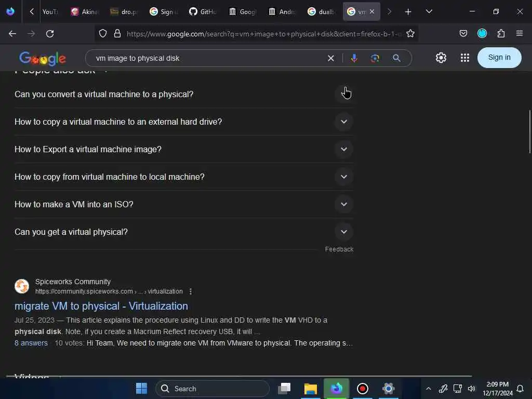Open the Extensions puzzle icon
The height and width of the screenshot is (399, 532).
(x=501, y=33)
